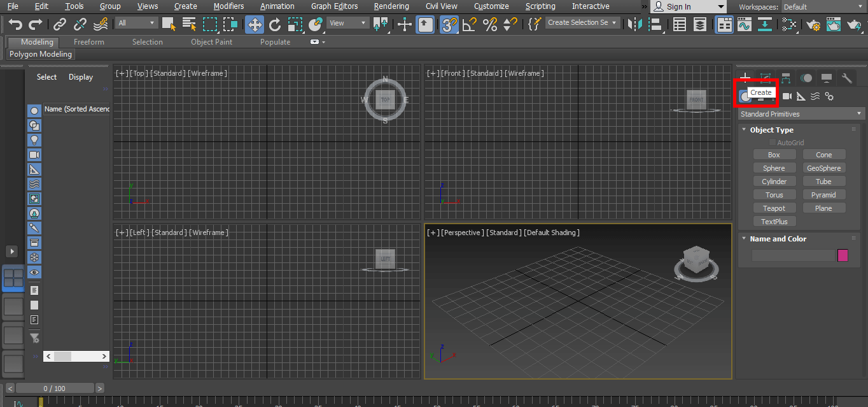
Task: Open the Workspaces Default dropdown
Action: click(x=823, y=7)
